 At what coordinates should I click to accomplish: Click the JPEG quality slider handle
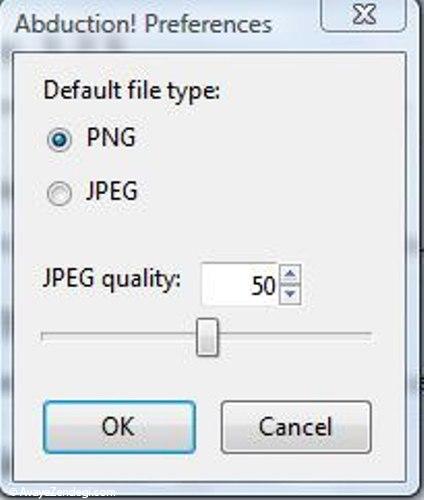(x=207, y=337)
